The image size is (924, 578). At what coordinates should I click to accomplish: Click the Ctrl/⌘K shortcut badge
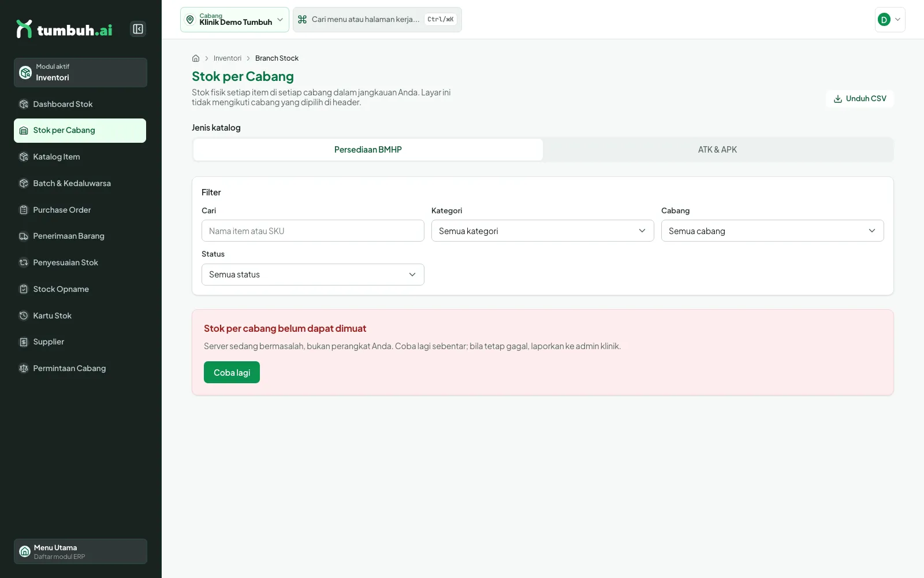[441, 20]
